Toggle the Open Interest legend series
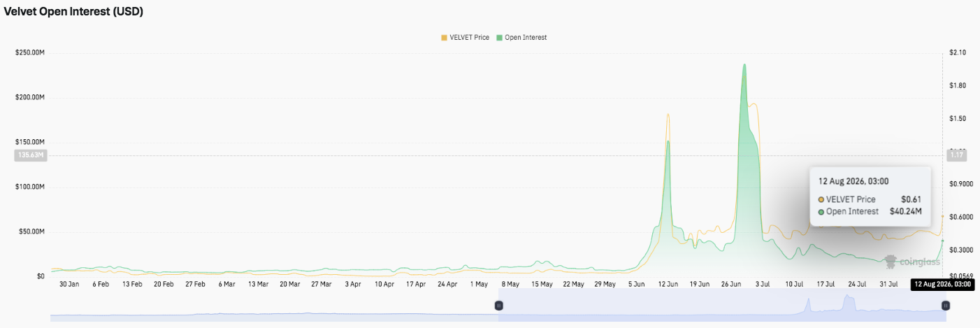Viewport: 980px width, 328px height. click(521, 37)
